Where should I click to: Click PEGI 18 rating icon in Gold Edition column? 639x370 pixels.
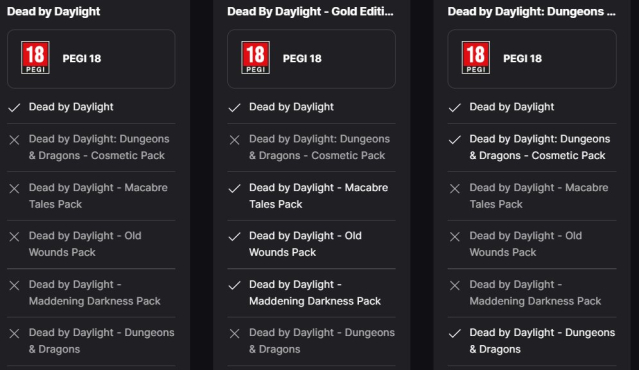point(256,57)
